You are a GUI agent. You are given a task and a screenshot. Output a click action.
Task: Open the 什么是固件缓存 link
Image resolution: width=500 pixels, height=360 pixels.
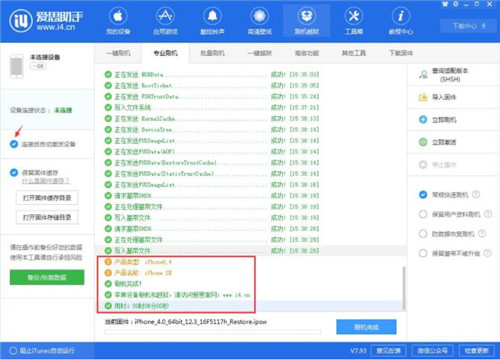[46, 181]
